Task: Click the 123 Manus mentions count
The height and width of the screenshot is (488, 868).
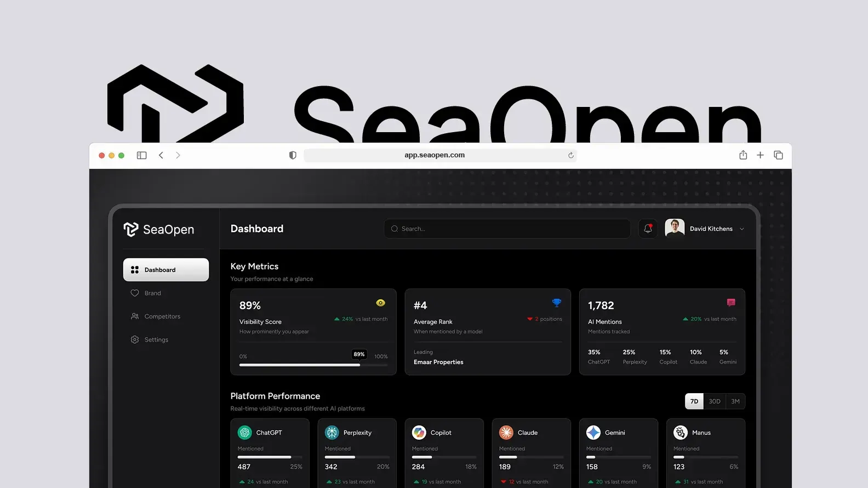Action: coord(679,467)
